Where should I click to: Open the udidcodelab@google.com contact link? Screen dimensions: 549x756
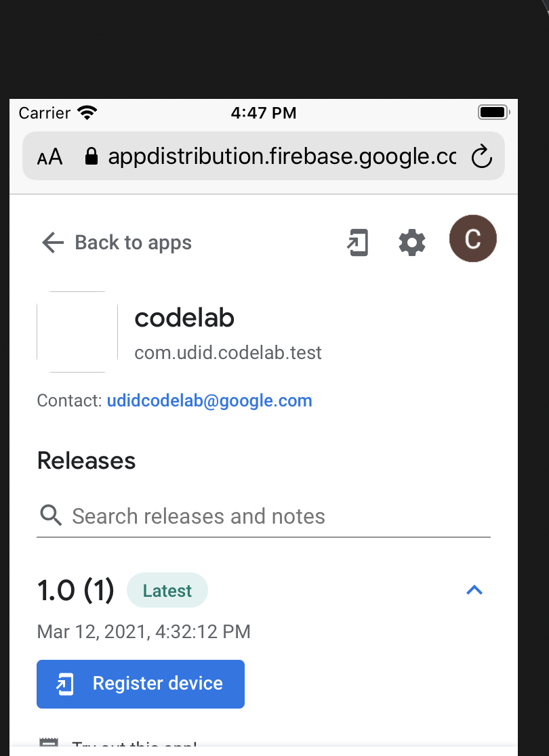[x=209, y=400]
